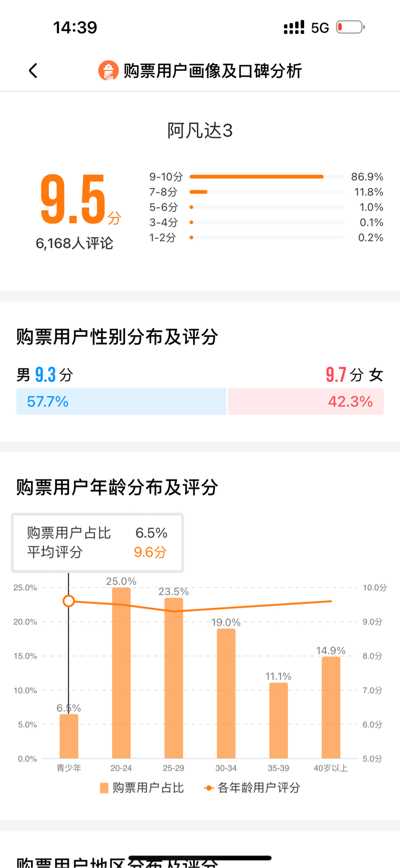The height and width of the screenshot is (868, 400).
Task: Select the 35-39 age bar
Action: pyautogui.click(x=278, y=720)
